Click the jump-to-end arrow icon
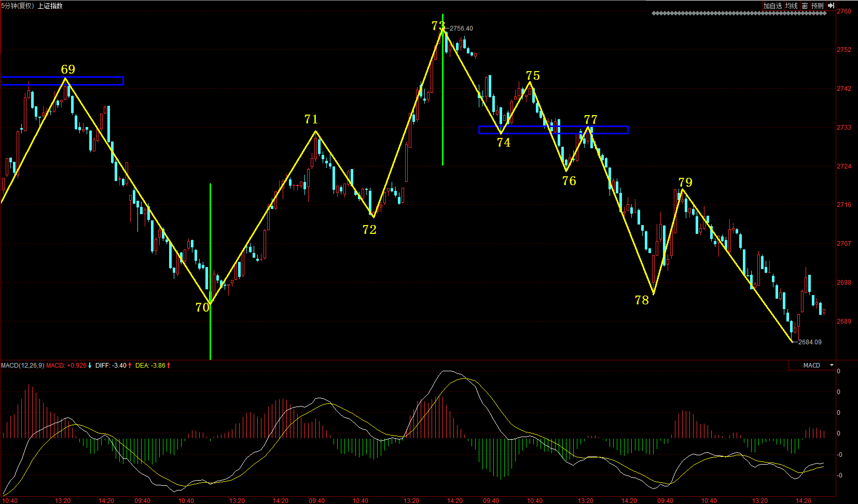858x504 pixels. pyautogui.click(x=831, y=6)
